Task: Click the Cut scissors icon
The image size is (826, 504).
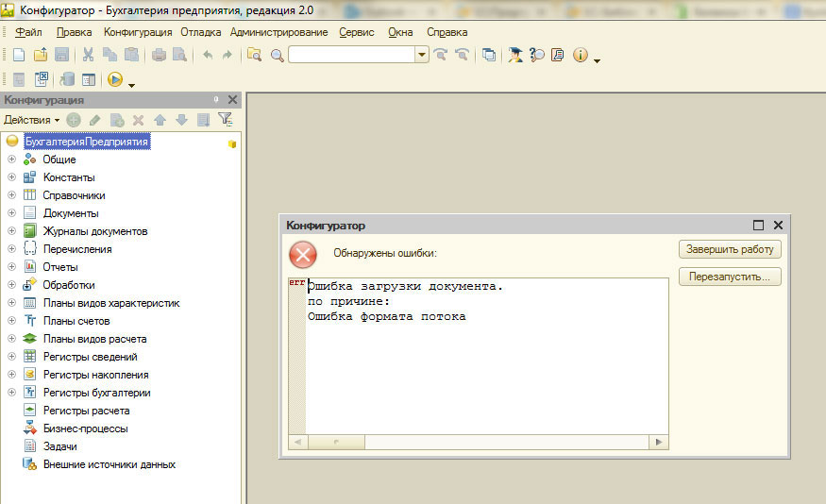Action: 88,56
